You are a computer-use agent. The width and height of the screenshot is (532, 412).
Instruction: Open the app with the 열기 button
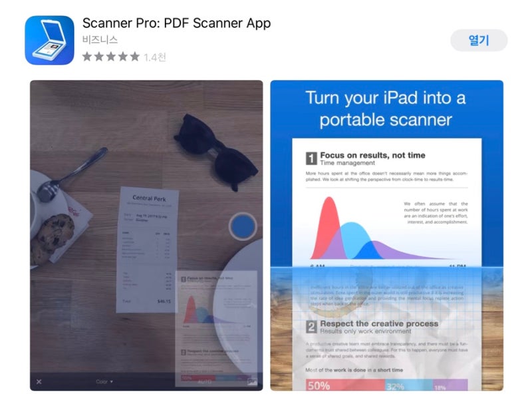click(479, 40)
